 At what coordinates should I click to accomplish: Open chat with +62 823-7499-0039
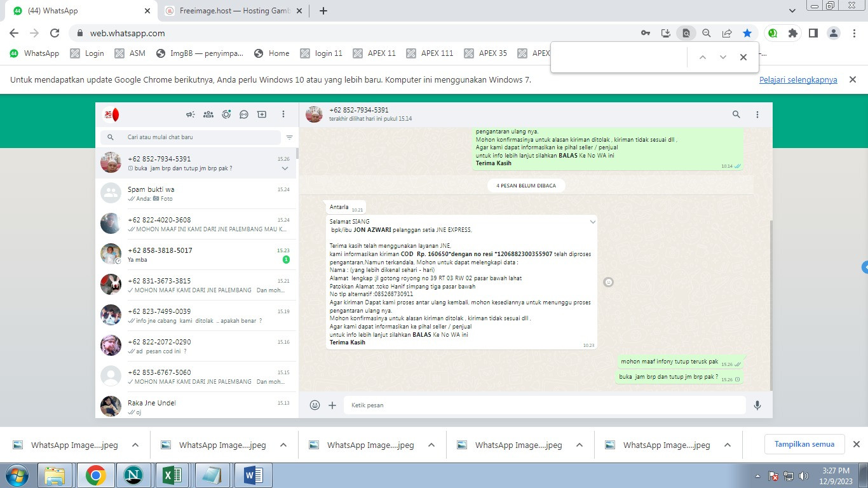coord(196,316)
